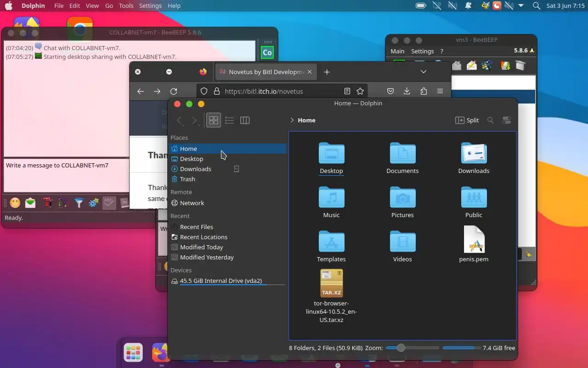Open Firefox extensions puzzle icon
The height and width of the screenshot is (368, 588).
tap(424, 91)
